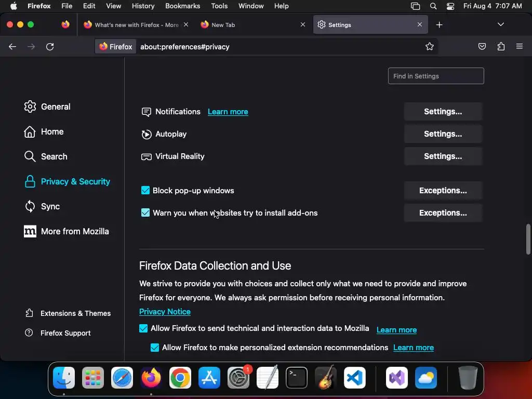
Task: Open the Firefox hamburger menu
Action: pos(520,46)
